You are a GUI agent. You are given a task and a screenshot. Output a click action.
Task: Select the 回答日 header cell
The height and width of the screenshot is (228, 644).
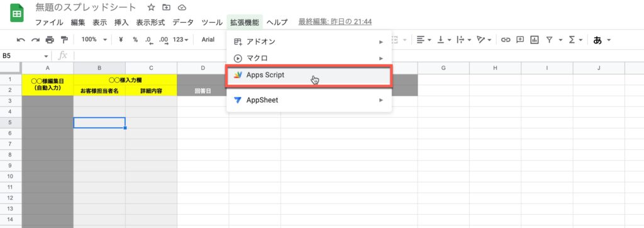click(x=203, y=91)
